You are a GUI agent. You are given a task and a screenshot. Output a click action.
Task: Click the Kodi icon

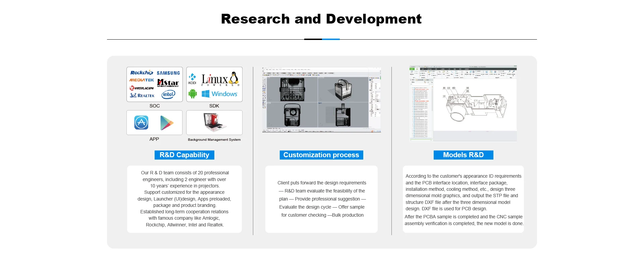click(x=192, y=79)
